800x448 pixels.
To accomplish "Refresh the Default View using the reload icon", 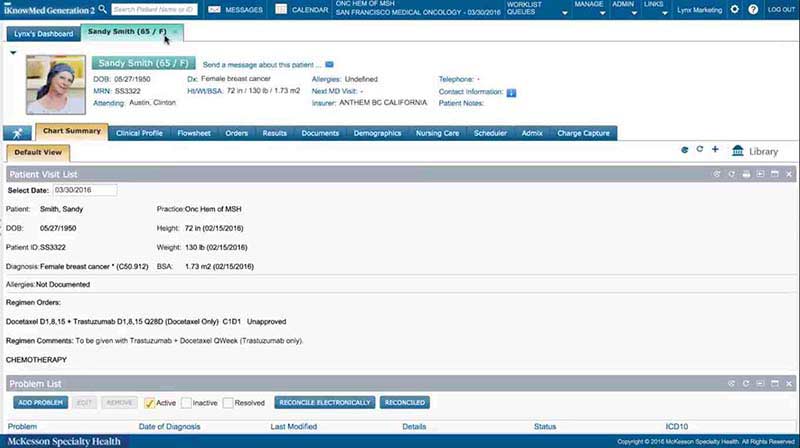I will (x=699, y=150).
